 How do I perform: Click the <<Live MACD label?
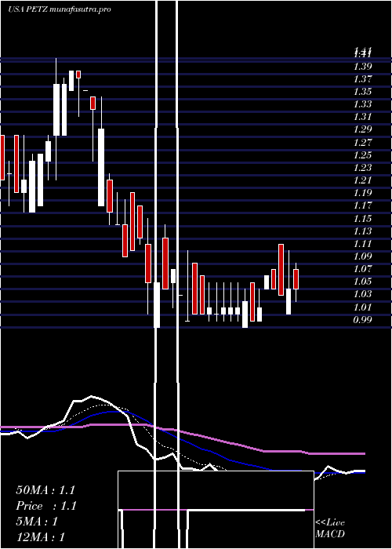click(x=330, y=529)
